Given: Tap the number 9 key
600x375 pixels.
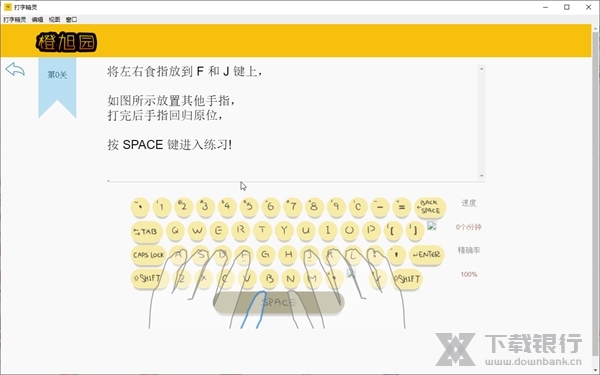Looking at the screenshot, I should pyautogui.click(x=336, y=207).
